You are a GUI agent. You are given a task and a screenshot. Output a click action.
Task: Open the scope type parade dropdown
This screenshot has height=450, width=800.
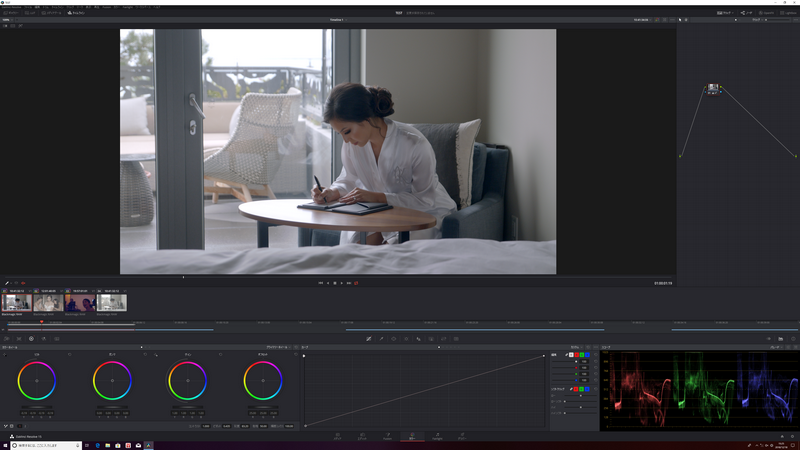point(776,347)
